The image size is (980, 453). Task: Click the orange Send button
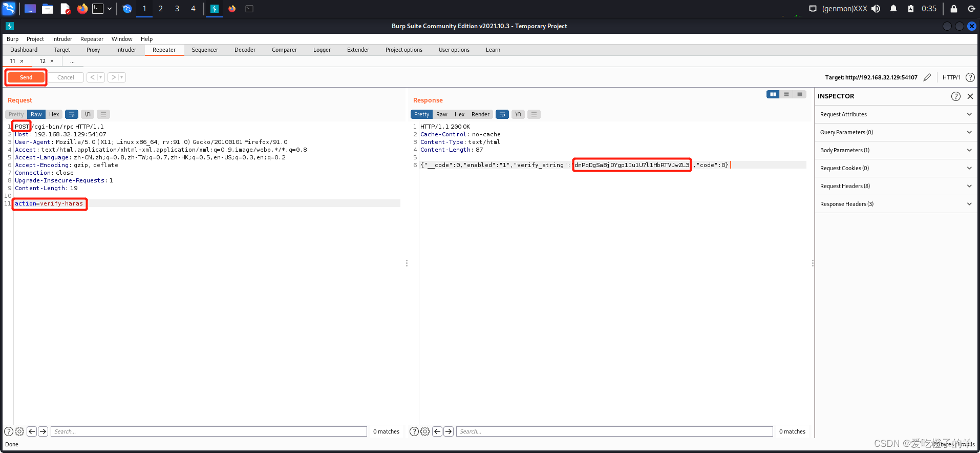coord(26,77)
